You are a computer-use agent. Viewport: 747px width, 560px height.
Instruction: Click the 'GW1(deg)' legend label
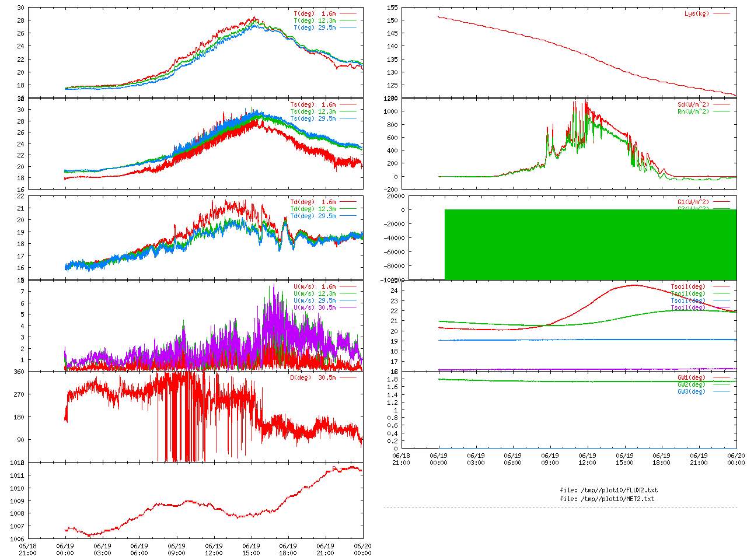point(692,377)
